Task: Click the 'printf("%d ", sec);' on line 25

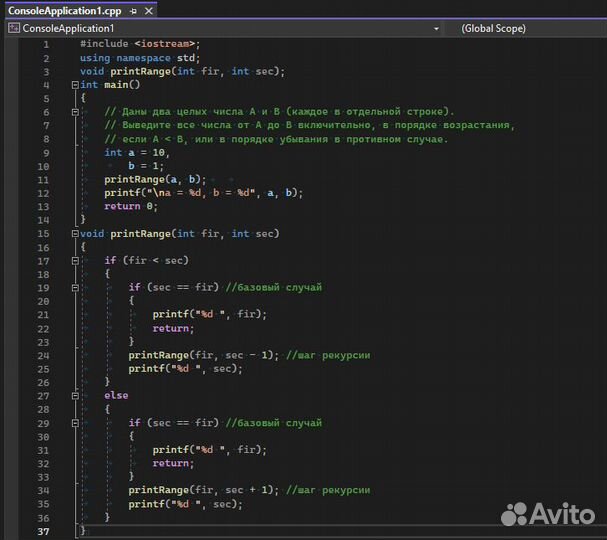Action: (x=185, y=369)
